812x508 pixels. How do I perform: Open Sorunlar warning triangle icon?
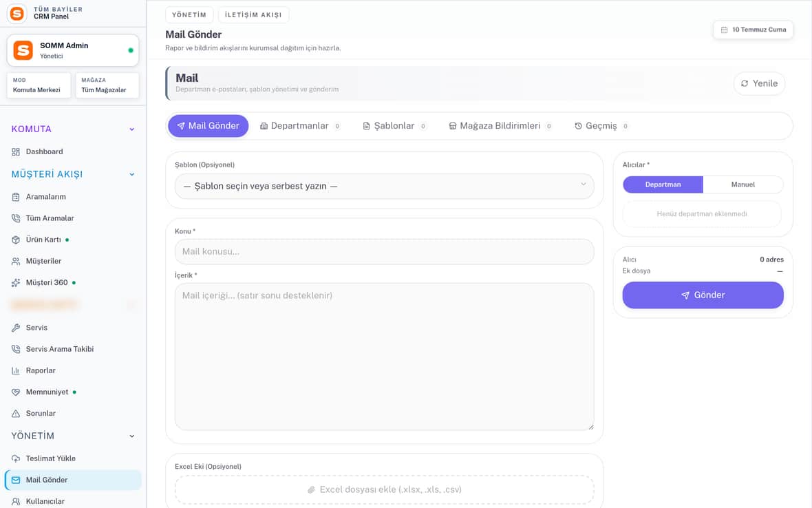(16, 414)
